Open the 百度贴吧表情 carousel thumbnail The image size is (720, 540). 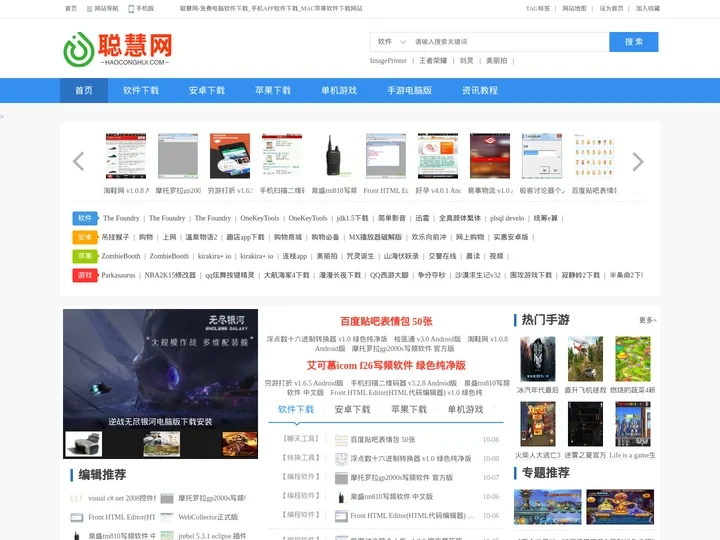pos(594,156)
